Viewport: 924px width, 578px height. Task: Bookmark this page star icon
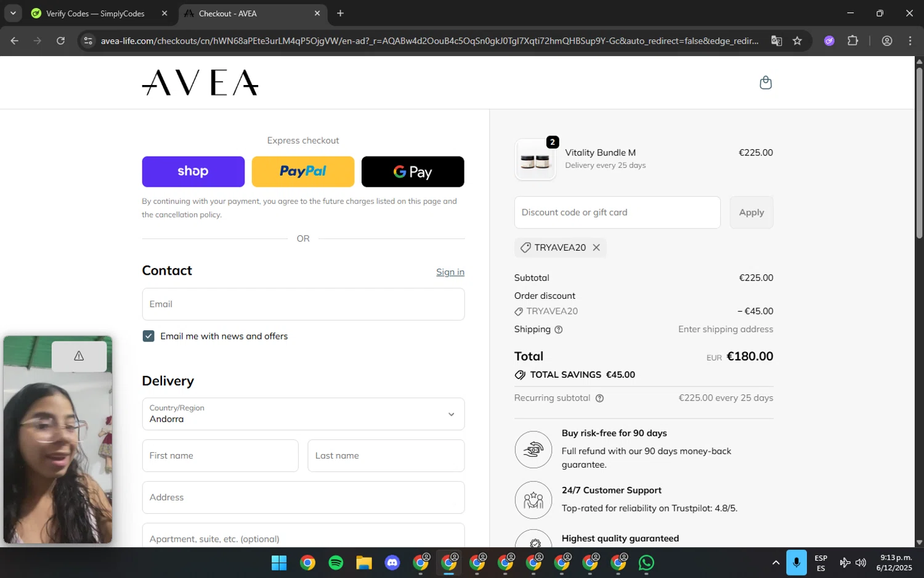click(x=797, y=41)
